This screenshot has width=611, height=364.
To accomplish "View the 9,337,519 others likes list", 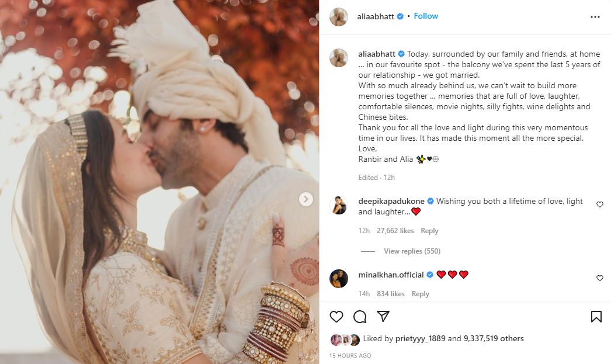I will pos(494,339).
